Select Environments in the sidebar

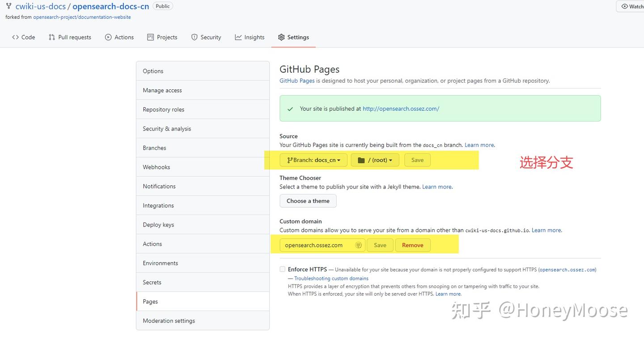(x=203, y=263)
